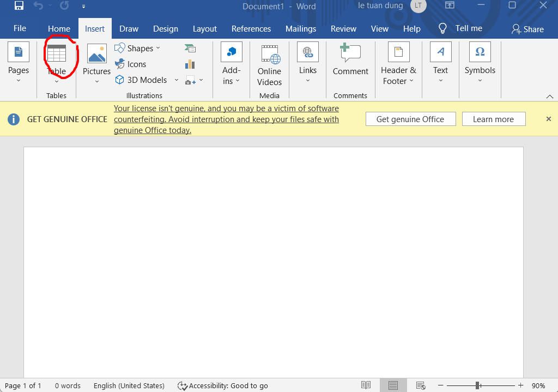Click the info icon in the yellow banner
Image resolution: width=558 pixels, height=392 pixels.
14,119
